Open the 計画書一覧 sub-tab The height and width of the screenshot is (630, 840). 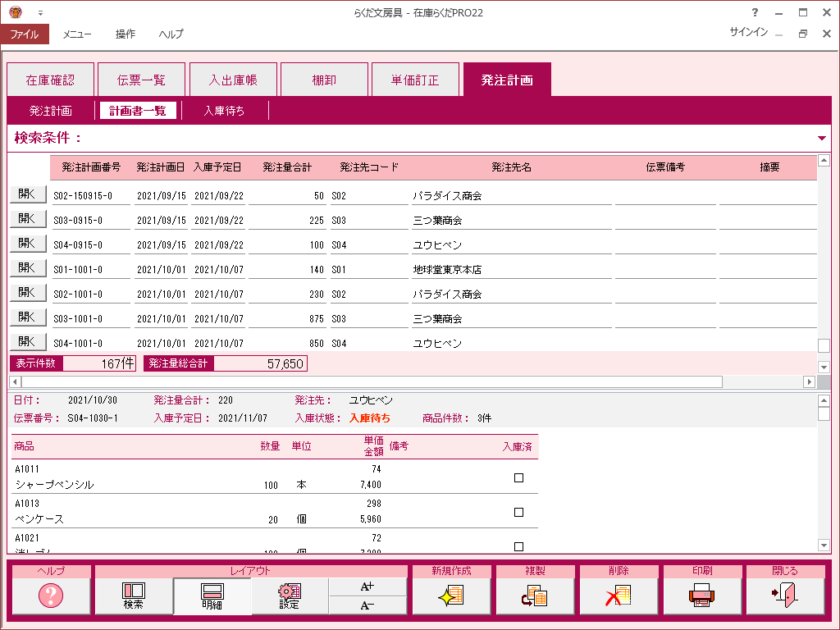coord(138,111)
